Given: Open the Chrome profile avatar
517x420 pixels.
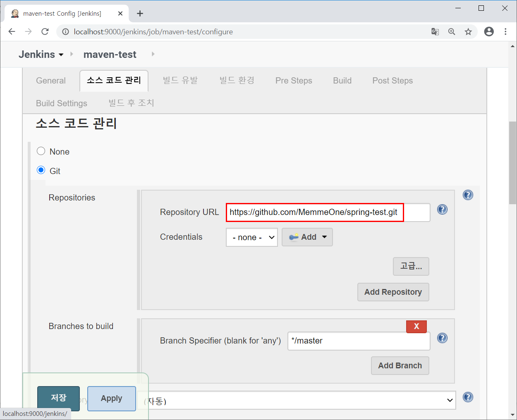Looking at the screenshot, I should point(489,32).
